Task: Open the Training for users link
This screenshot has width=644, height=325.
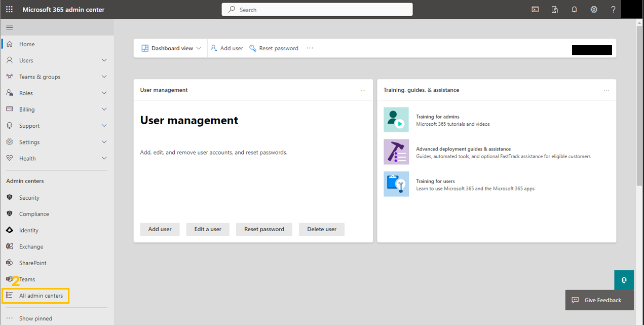Action: click(435, 181)
